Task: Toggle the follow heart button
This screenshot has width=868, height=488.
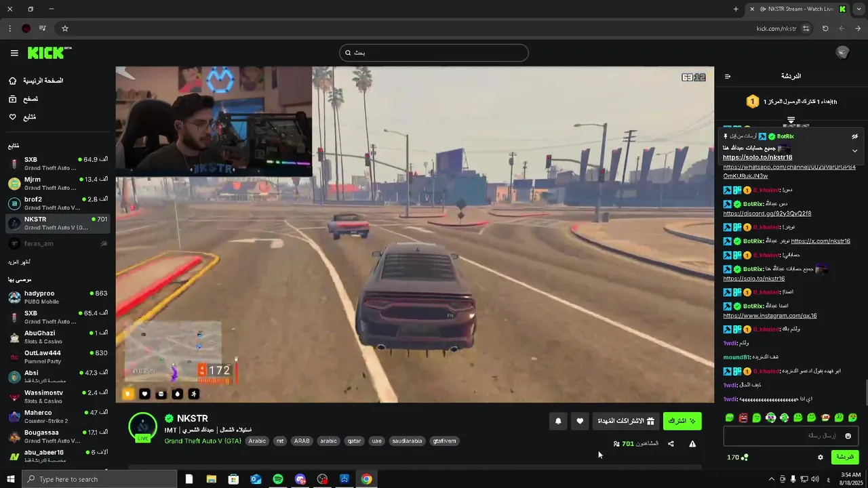Action: pyautogui.click(x=580, y=421)
